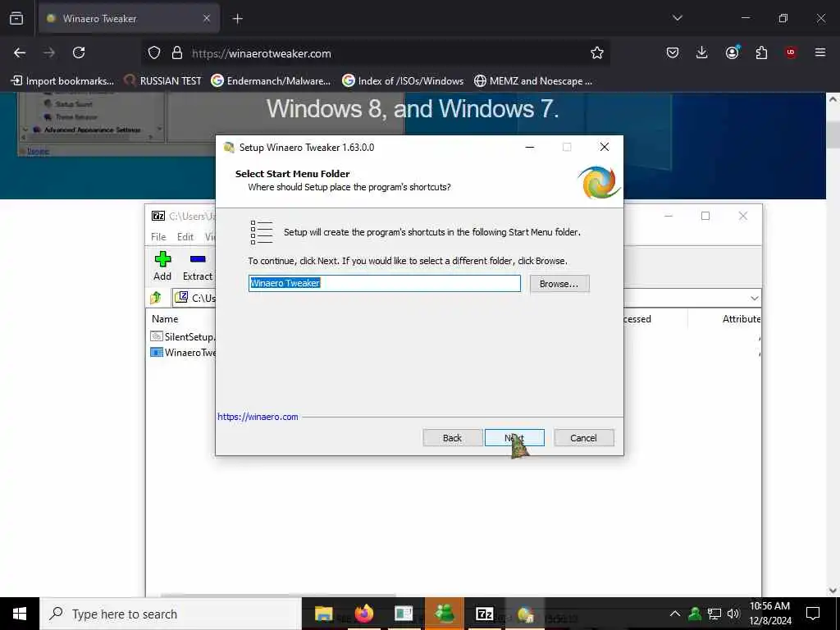The image size is (840, 630).
Task: Open Save to Pocket
Action: 673,52
